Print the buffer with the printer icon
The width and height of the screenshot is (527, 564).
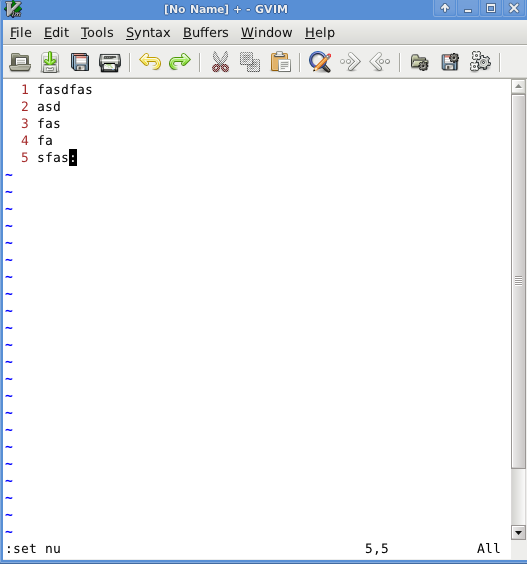click(x=110, y=62)
